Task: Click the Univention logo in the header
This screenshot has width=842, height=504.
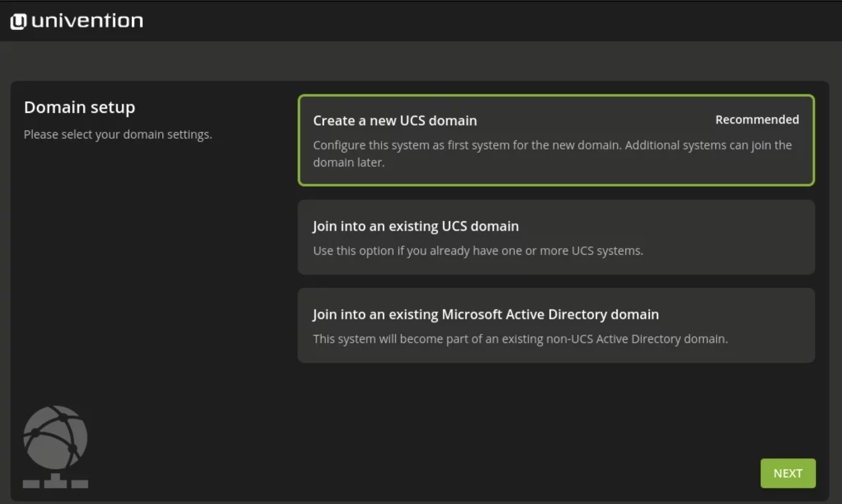Action: (x=77, y=21)
